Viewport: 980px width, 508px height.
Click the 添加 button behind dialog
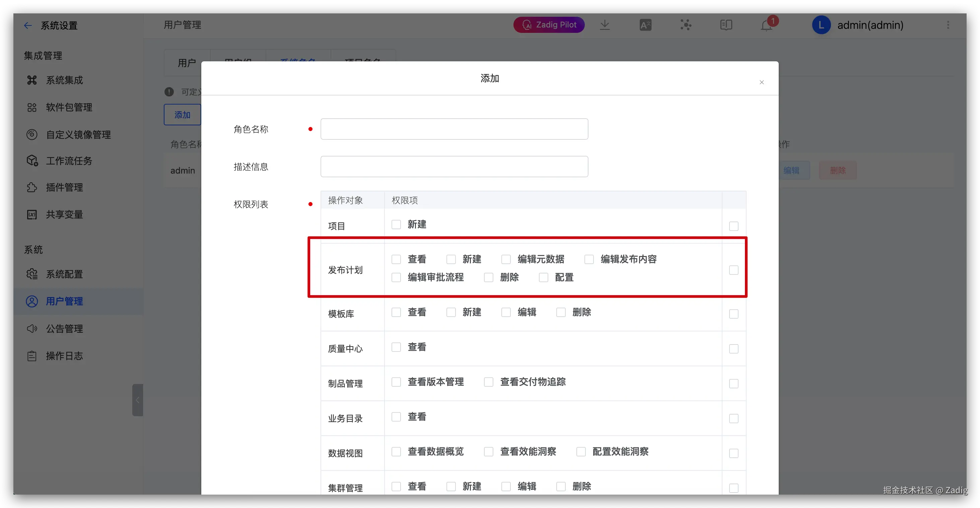tap(182, 115)
